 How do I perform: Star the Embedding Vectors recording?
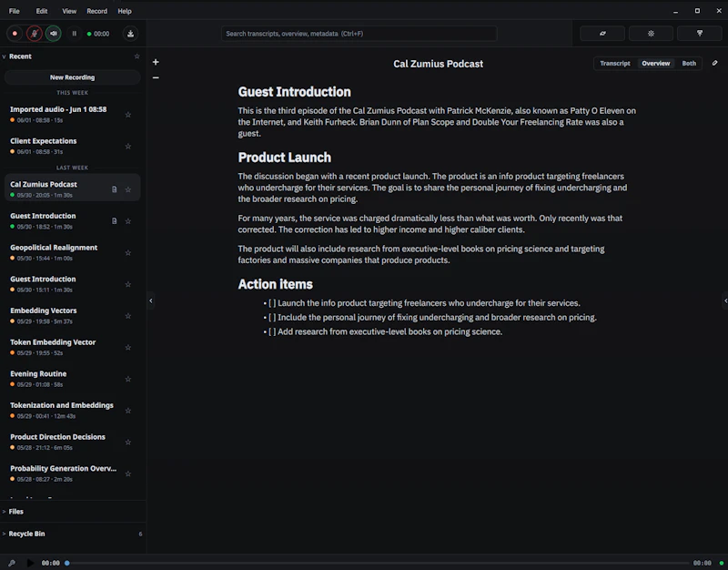128,316
